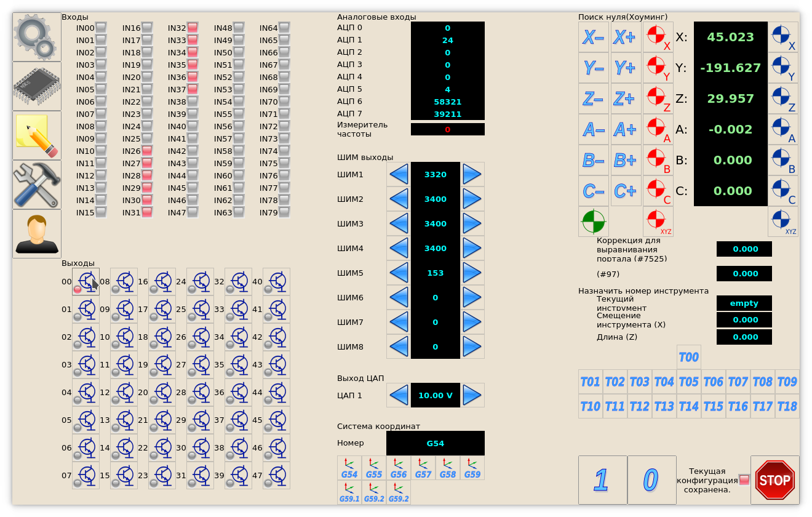Click the (#97) value field
Image resolution: width=812 pixels, height=517 pixels.
[x=744, y=274]
